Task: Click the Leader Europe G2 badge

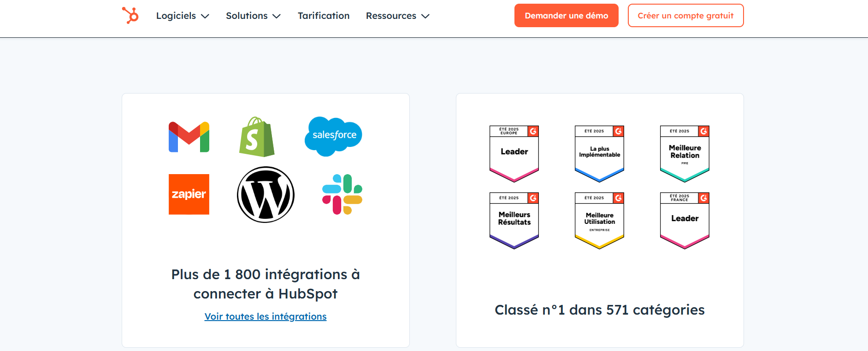Action: pos(514,153)
